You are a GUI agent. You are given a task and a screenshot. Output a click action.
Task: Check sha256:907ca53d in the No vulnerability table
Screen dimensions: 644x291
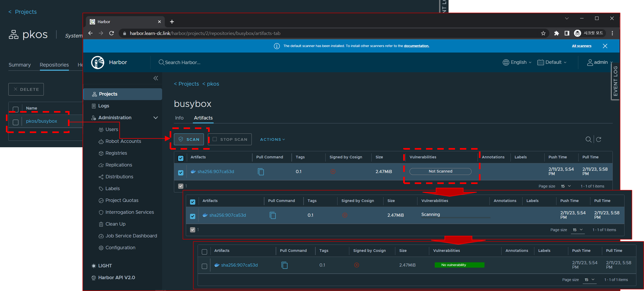(204, 266)
